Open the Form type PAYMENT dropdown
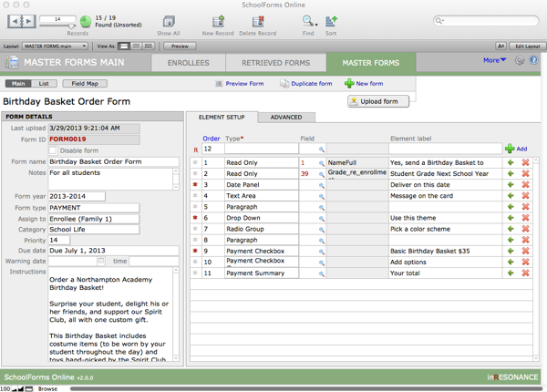Image resolution: width=547 pixels, height=392 pixels. pos(94,208)
